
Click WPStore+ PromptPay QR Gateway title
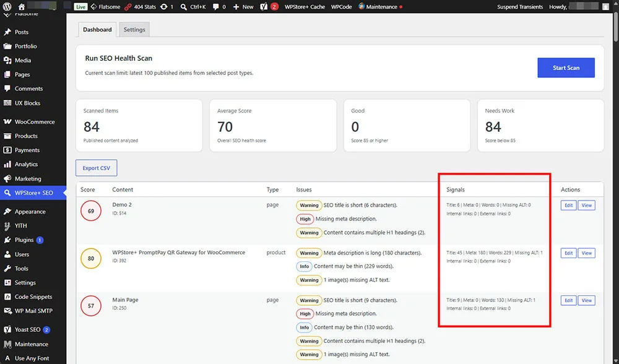178,253
